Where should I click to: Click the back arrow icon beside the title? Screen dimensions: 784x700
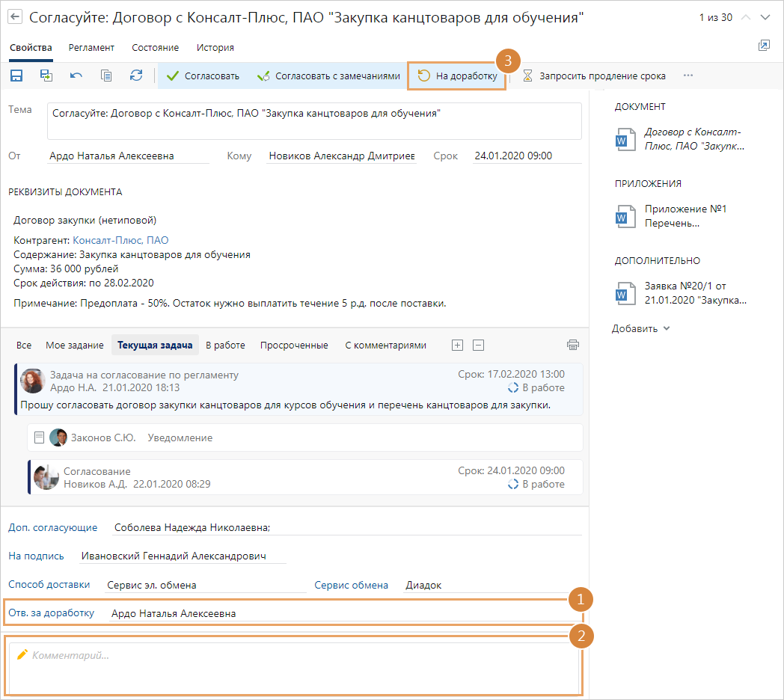(x=15, y=17)
